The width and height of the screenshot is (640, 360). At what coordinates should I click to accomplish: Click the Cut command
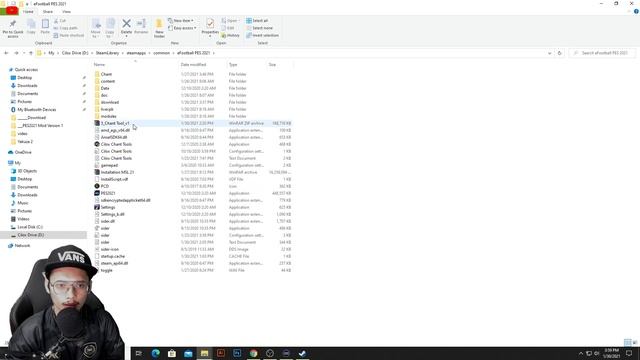(x=60, y=20)
